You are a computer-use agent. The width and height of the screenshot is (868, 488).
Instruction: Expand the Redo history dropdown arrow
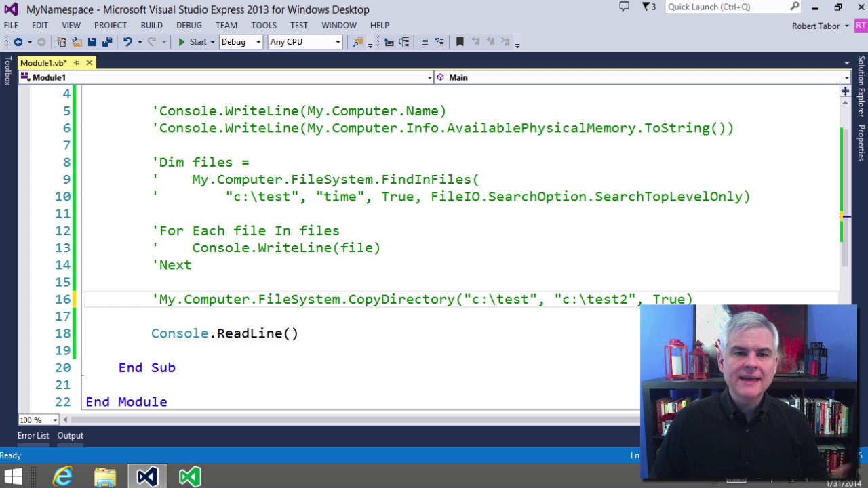pyautogui.click(x=163, y=42)
